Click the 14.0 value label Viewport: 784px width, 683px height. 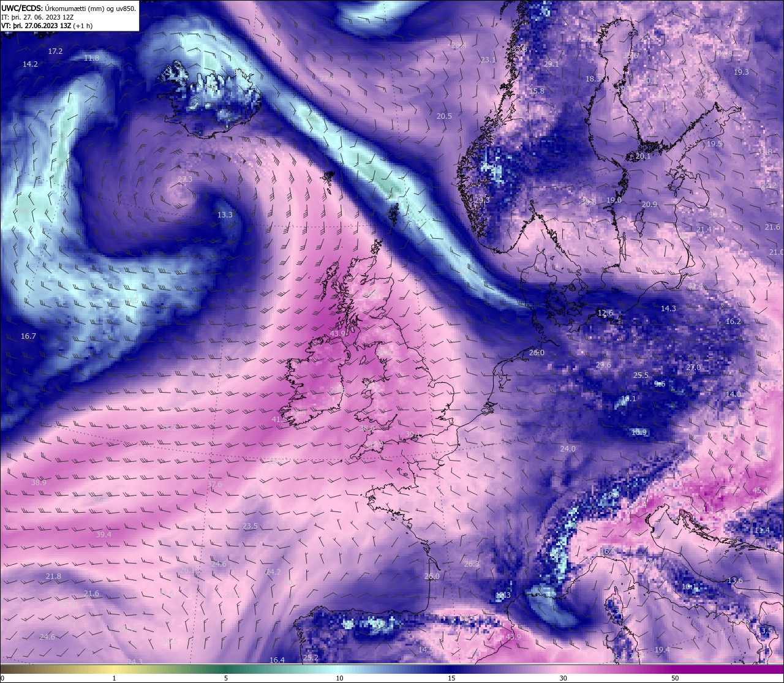(x=733, y=394)
